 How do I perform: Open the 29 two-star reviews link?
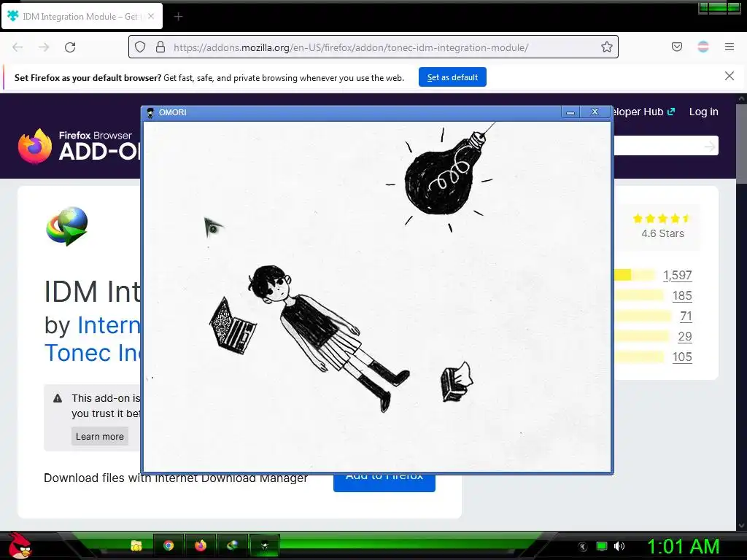(684, 337)
